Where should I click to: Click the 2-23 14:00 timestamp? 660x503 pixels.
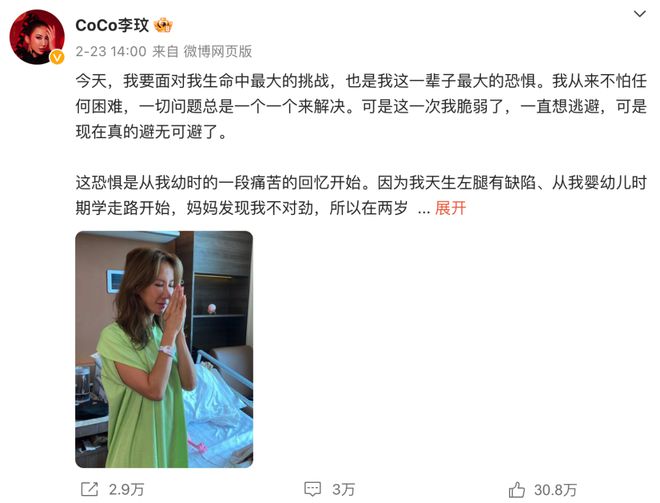click(111, 52)
